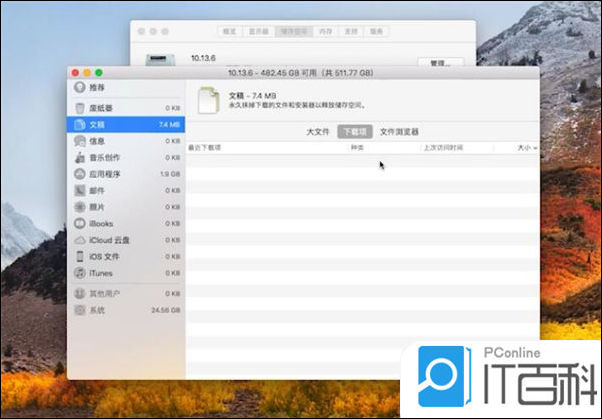This screenshot has height=419, width=602.
Task: Open the iBooks icon in sidebar
Action: 80,224
